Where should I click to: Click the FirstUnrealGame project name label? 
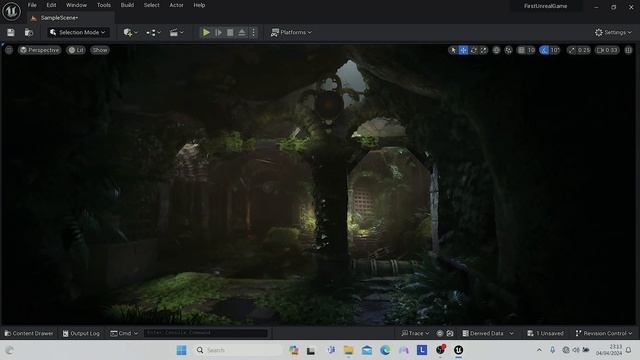(545, 6)
